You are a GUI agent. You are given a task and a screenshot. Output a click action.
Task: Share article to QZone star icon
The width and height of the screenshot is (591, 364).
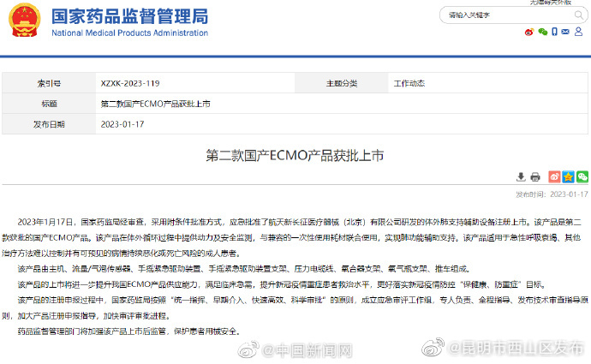569,176
